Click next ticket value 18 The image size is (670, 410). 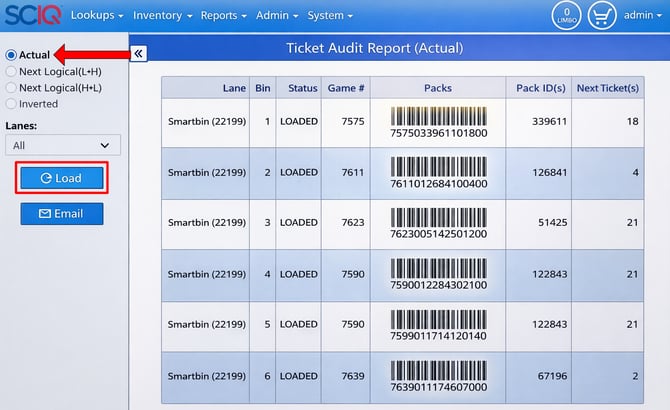point(632,121)
